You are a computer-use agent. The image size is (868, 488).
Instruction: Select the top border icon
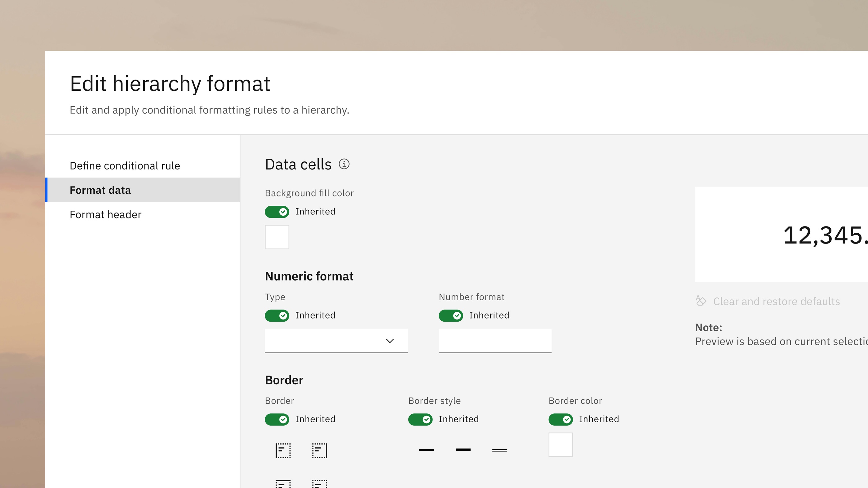(x=283, y=484)
